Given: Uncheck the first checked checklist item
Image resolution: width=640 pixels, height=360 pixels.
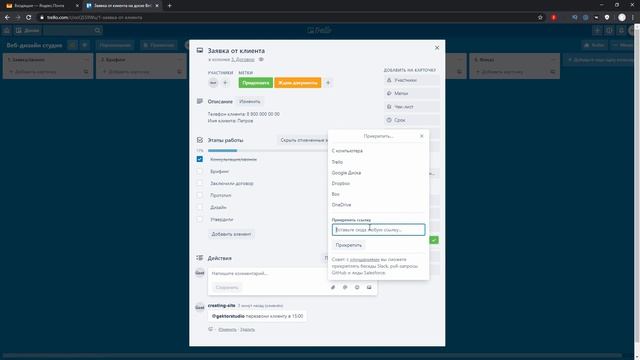Looking at the screenshot, I should coord(200,159).
